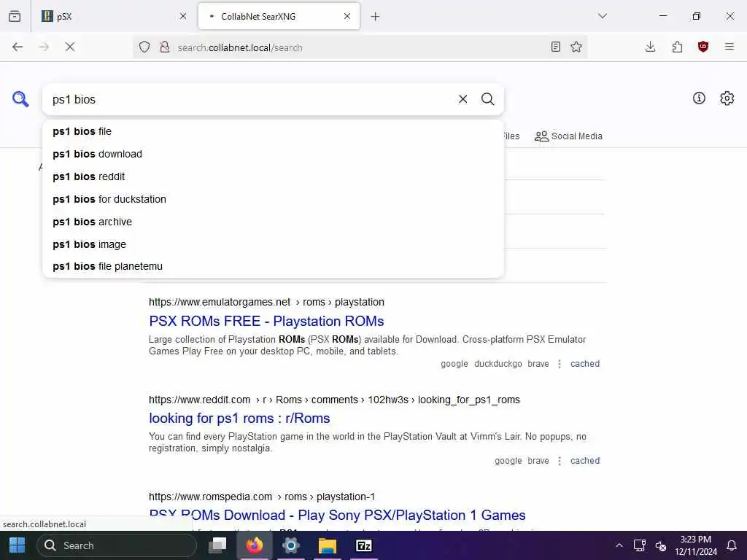Open 'PSX ROMs FREE - Playstation ROMs' result
Viewport: 747px width, 560px height.
tap(266, 322)
